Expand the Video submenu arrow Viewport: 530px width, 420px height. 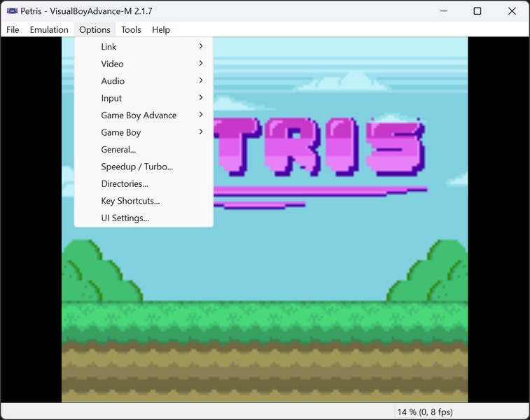pyautogui.click(x=201, y=64)
